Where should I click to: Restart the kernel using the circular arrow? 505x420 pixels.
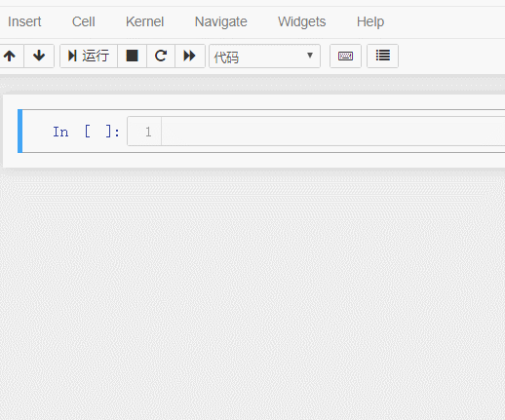click(161, 56)
